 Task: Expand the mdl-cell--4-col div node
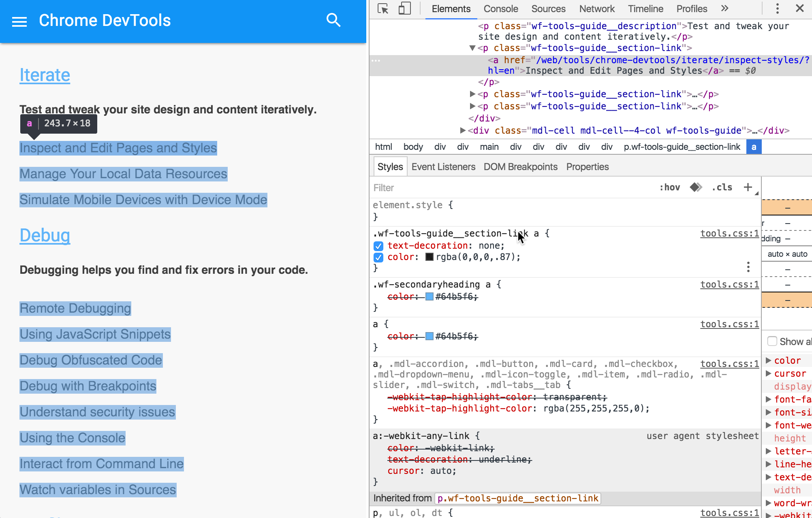tap(462, 131)
